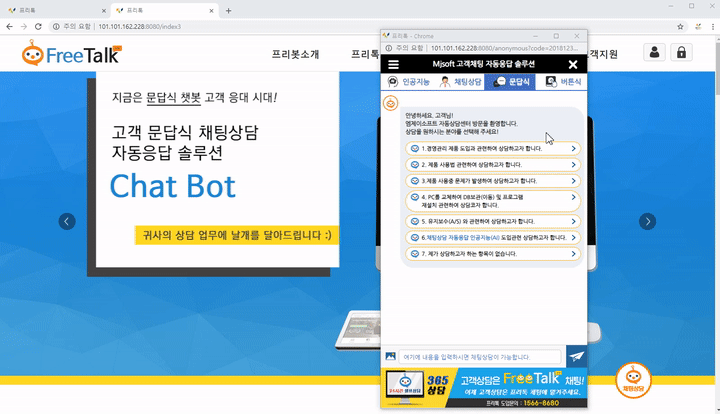Close the active browser tab
The height and width of the screenshot is (414, 720).
pyautogui.click(x=211, y=11)
